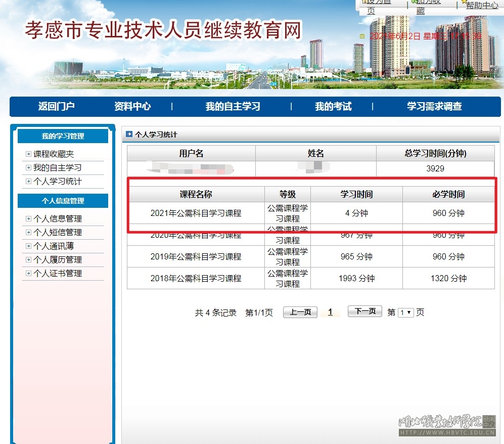
Task: Click the 下一页 button
Action: (x=364, y=312)
